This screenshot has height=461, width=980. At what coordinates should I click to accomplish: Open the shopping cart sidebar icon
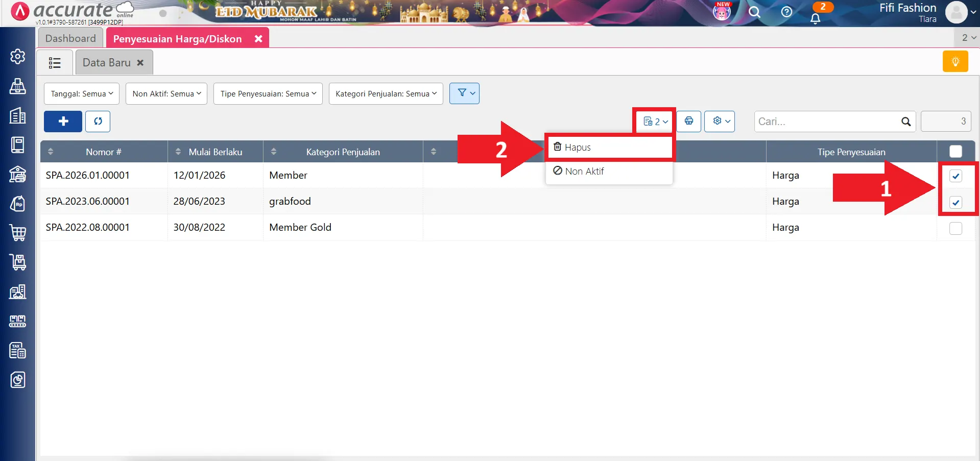(18, 233)
